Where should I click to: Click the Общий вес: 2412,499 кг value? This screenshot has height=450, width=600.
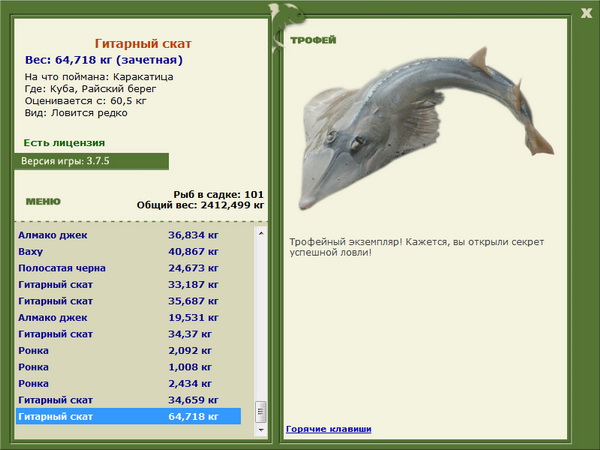pyautogui.click(x=201, y=205)
